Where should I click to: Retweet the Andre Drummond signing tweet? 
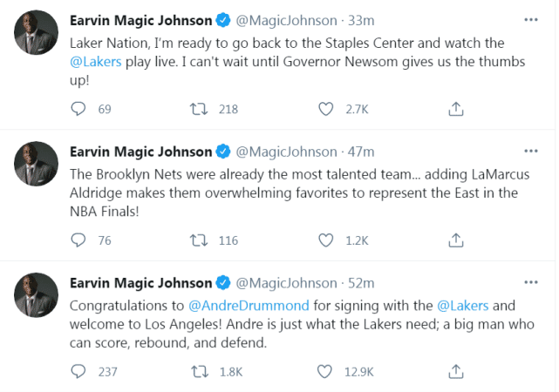coord(198,371)
